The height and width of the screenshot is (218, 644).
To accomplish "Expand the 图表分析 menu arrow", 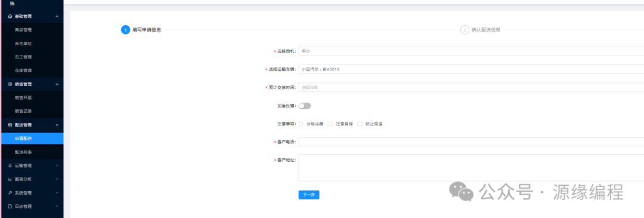I will tap(57, 179).
